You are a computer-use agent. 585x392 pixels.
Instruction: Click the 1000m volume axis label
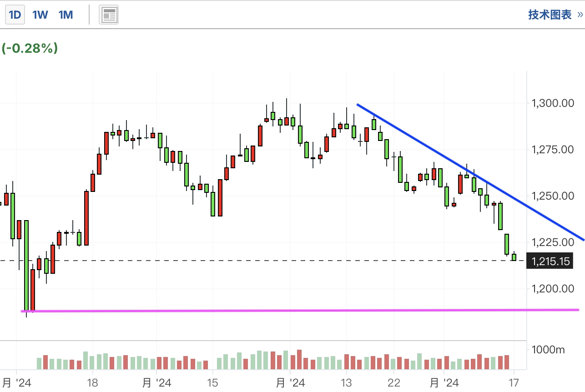point(548,350)
